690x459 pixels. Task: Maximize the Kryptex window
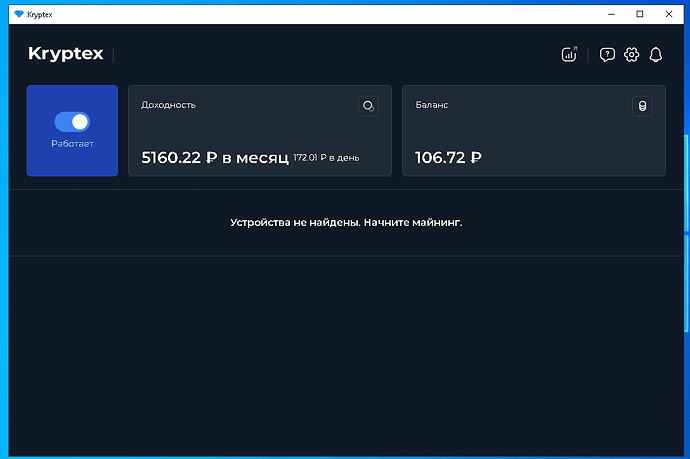640,14
